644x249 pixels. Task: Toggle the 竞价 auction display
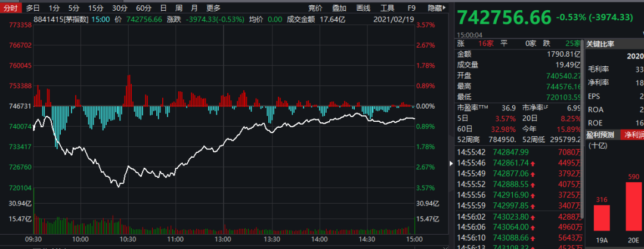[x=315, y=8]
